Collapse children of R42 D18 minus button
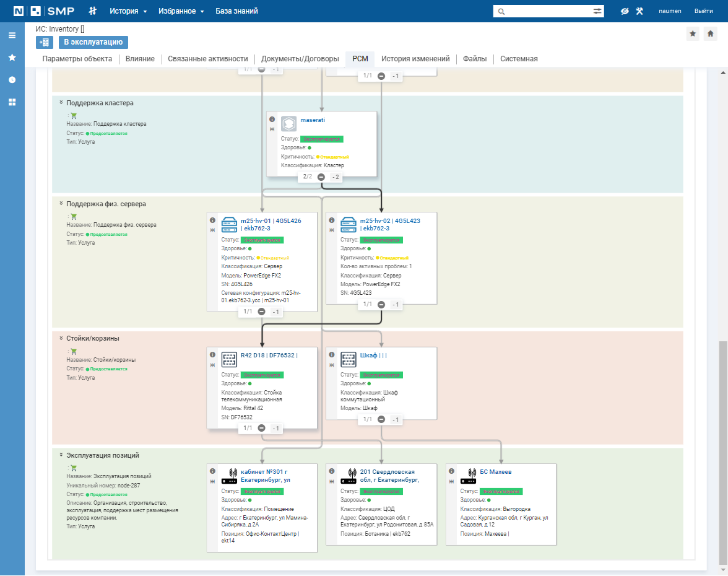The width and height of the screenshot is (728, 576). 261,428
